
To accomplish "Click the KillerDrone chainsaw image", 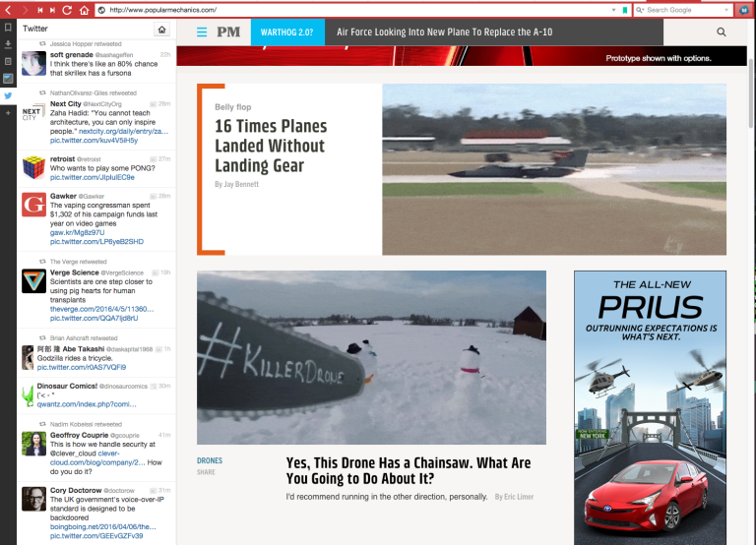I will (x=371, y=357).
